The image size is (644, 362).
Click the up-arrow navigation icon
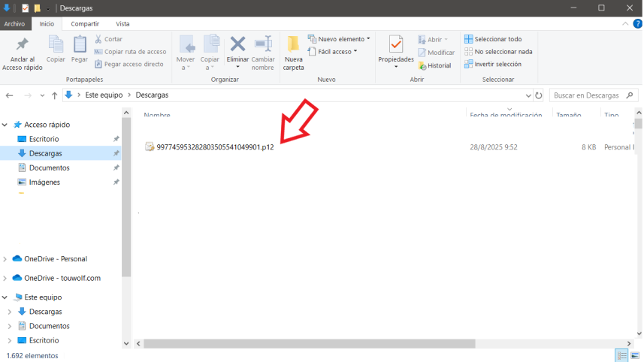click(x=54, y=95)
